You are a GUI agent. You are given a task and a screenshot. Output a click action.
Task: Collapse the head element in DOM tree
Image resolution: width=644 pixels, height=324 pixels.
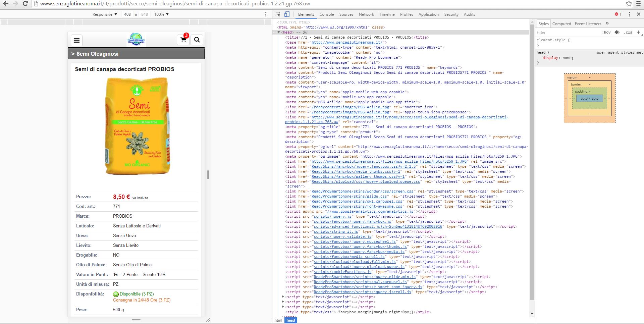click(x=279, y=32)
